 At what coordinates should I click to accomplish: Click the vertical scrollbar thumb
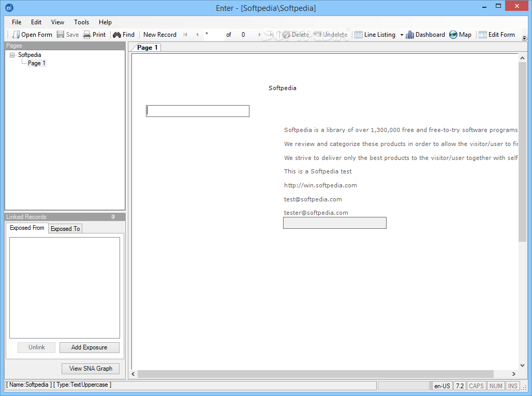click(x=522, y=152)
